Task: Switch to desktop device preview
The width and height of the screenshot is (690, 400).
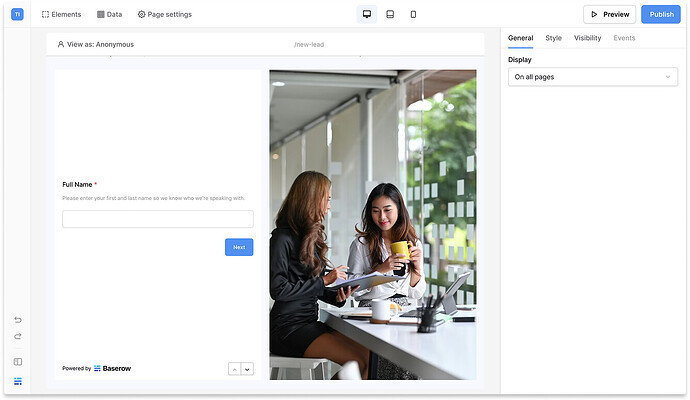Action: tap(366, 14)
